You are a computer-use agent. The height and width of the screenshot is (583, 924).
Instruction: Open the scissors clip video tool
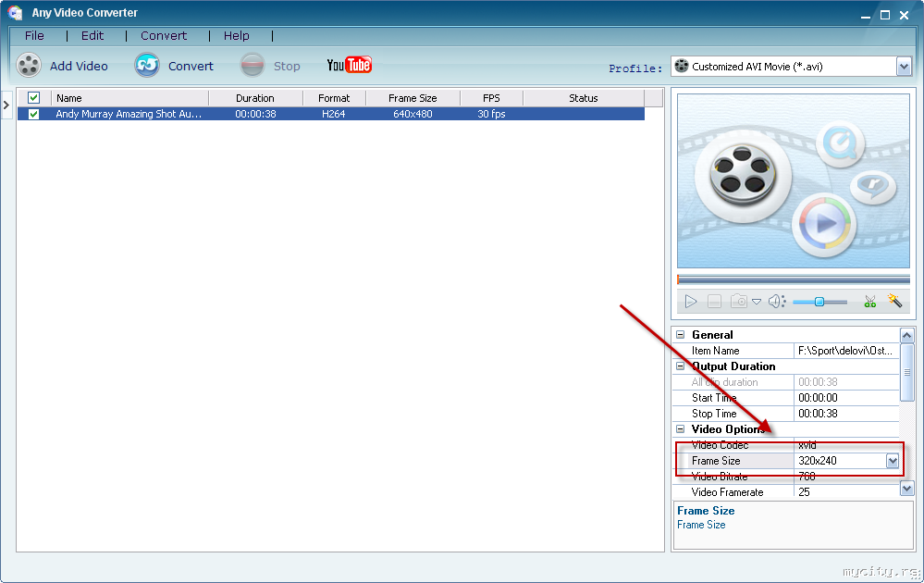(x=869, y=302)
